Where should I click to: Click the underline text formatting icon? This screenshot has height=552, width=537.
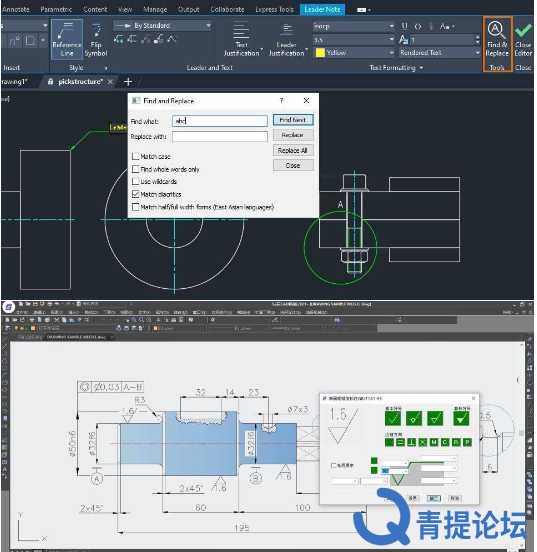pos(404,26)
